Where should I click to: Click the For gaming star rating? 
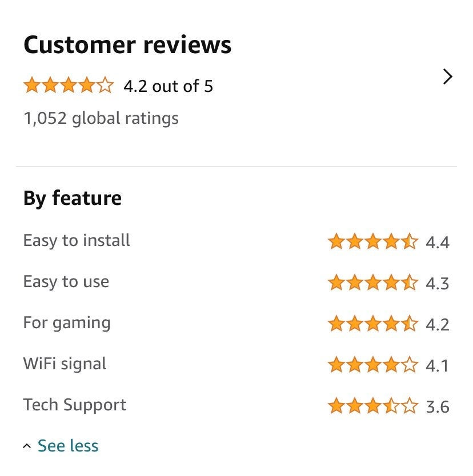click(x=373, y=324)
